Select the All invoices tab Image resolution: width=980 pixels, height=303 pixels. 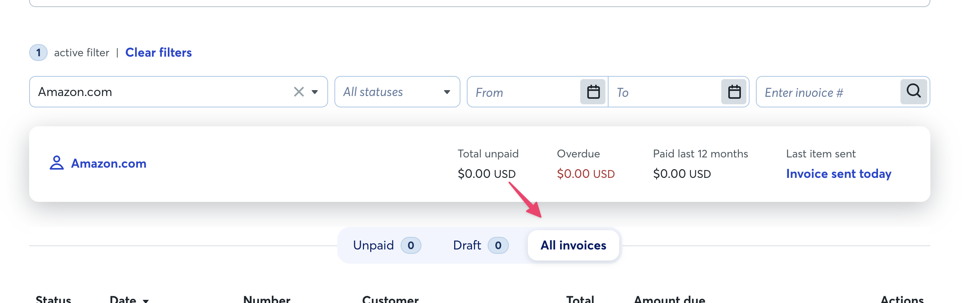[x=573, y=246]
